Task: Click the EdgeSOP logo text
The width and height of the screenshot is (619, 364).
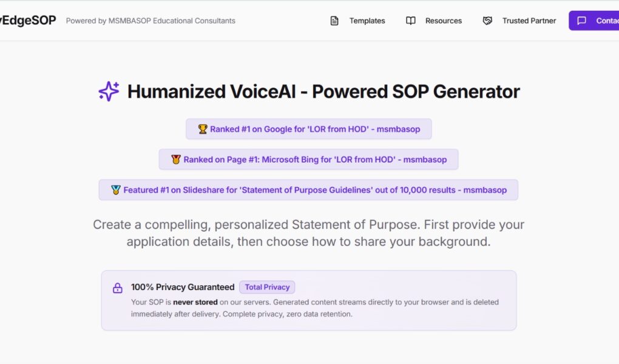Action: click(28, 20)
